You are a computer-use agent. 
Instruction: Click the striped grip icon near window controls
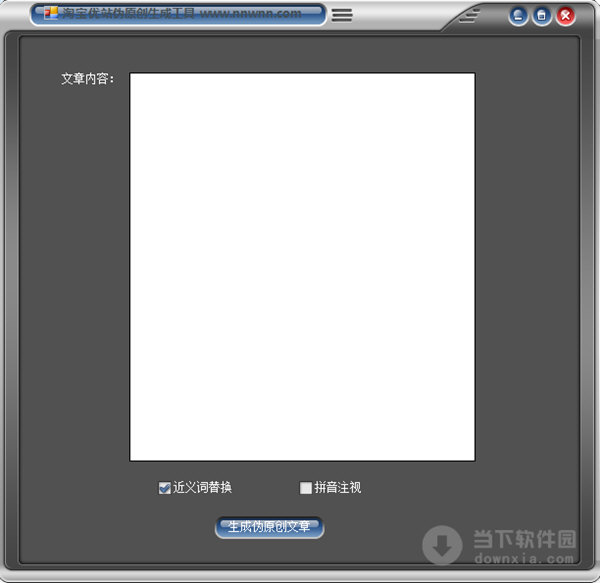pyautogui.click(x=471, y=15)
